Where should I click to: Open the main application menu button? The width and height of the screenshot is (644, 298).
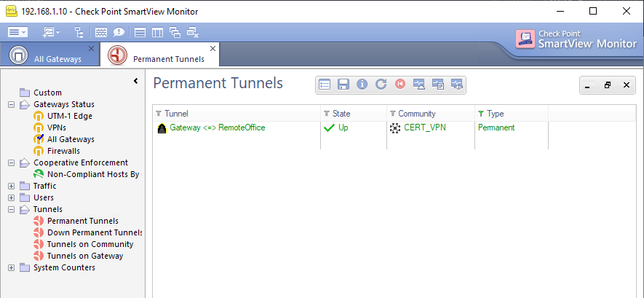17,32
